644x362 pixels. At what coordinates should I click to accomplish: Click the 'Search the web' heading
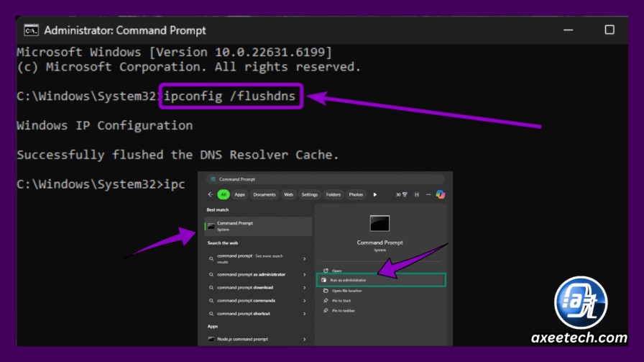223,243
